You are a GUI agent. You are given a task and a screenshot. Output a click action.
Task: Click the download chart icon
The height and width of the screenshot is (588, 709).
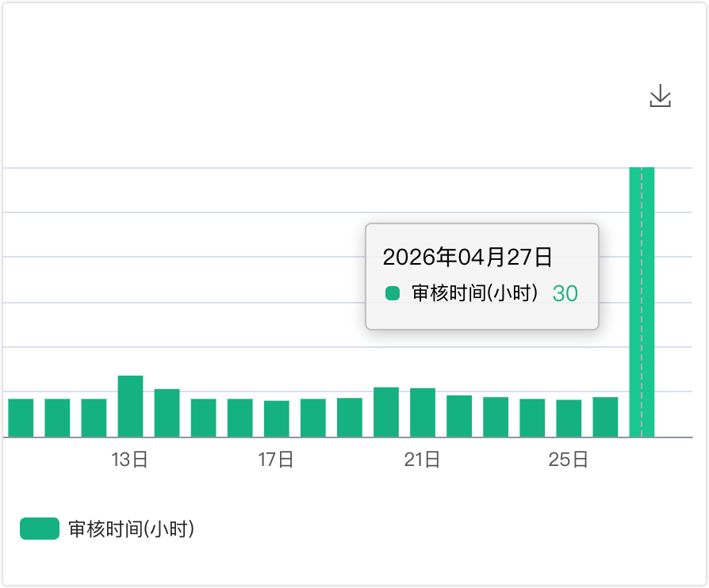coord(660,97)
